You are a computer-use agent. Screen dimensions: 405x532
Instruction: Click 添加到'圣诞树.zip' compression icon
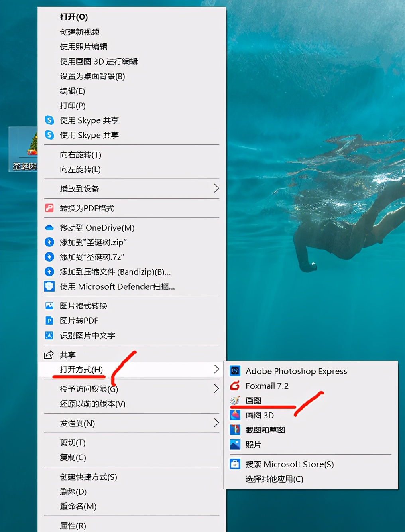49,242
